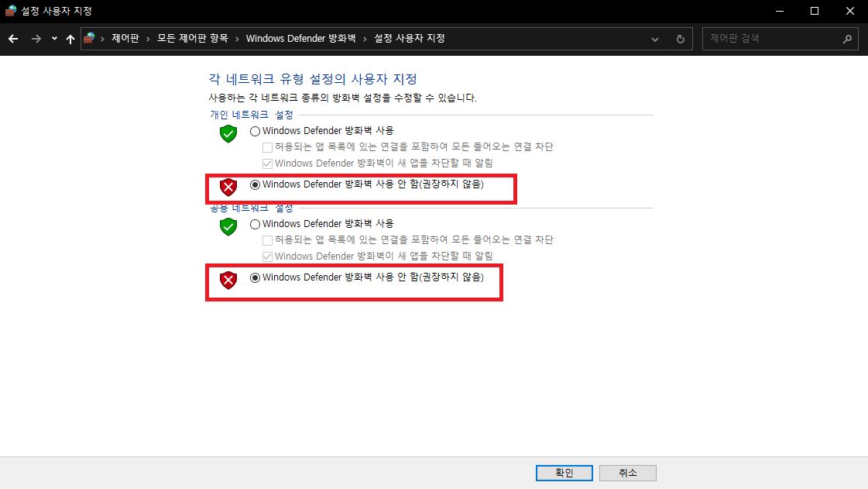Image resolution: width=868 pixels, height=489 pixels.
Task: Click red shield icon in 개인 네트워크 section
Action: pos(228,188)
